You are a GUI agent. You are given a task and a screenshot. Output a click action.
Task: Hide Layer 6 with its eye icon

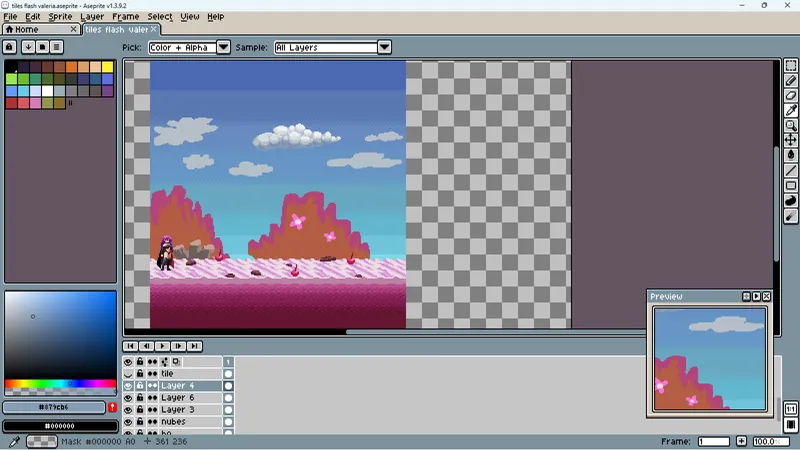coord(128,398)
